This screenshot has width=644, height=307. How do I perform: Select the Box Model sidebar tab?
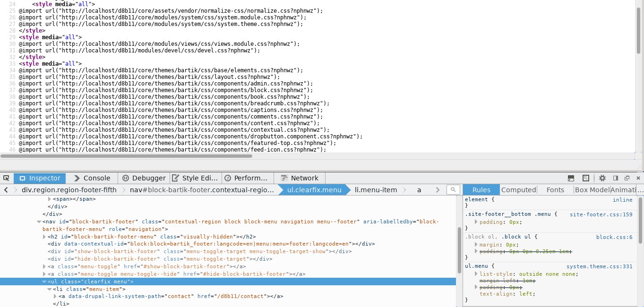point(592,190)
